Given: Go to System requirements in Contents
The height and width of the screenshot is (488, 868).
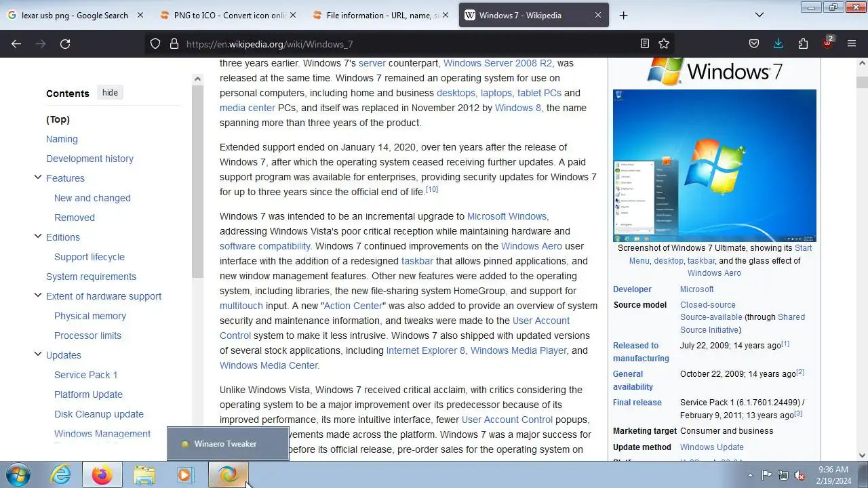Looking at the screenshot, I should pyautogui.click(x=91, y=277).
